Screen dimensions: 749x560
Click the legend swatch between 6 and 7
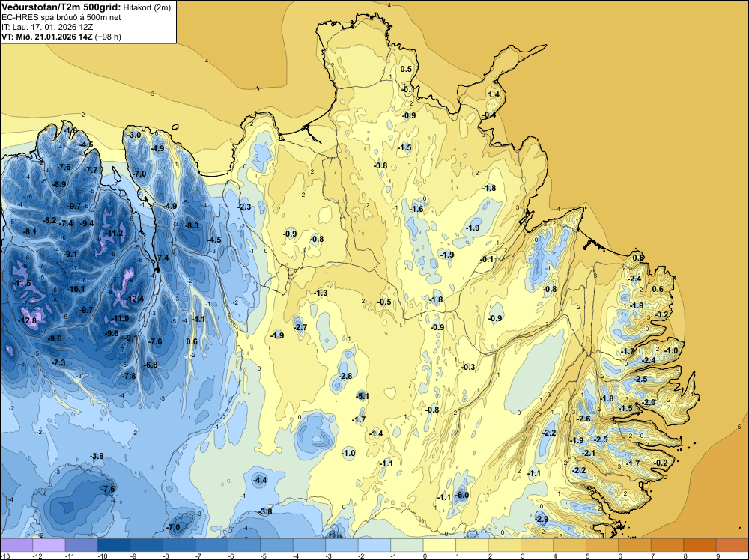pos(634,545)
